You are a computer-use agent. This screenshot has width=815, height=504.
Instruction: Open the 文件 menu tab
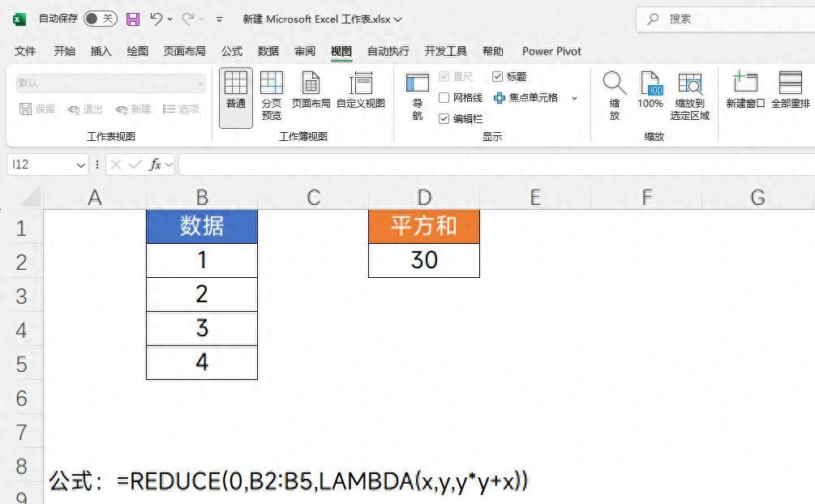tap(25, 51)
